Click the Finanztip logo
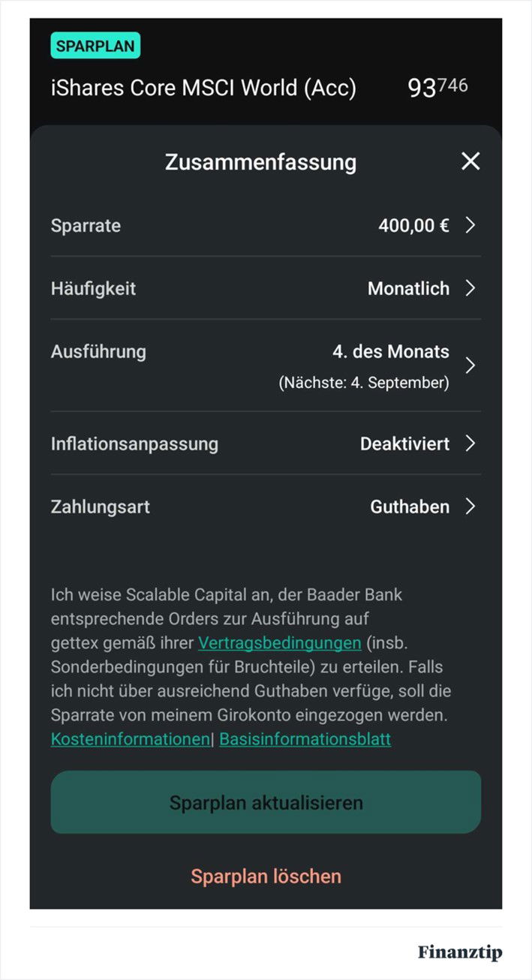Image resolution: width=532 pixels, height=980 pixels. tap(460, 952)
